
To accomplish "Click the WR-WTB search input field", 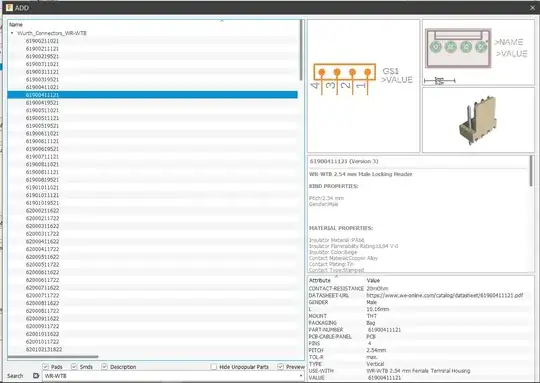I will [171, 376].
